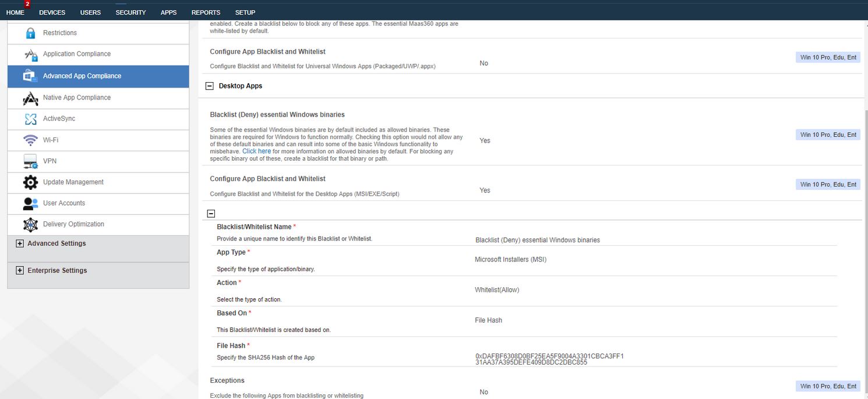
Task: Click the Blacklist/Whitelist Name value
Action: coord(538,240)
